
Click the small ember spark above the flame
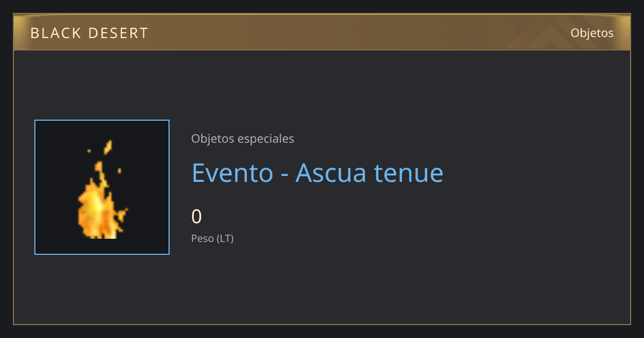(x=108, y=146)
